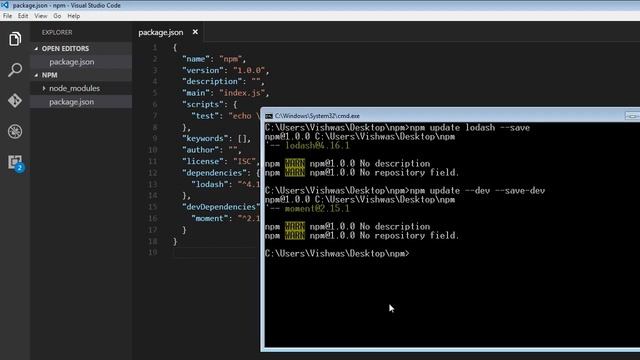640x360 pixels.
Task: Open the Go menu
Action: click(x=57, y=16)
